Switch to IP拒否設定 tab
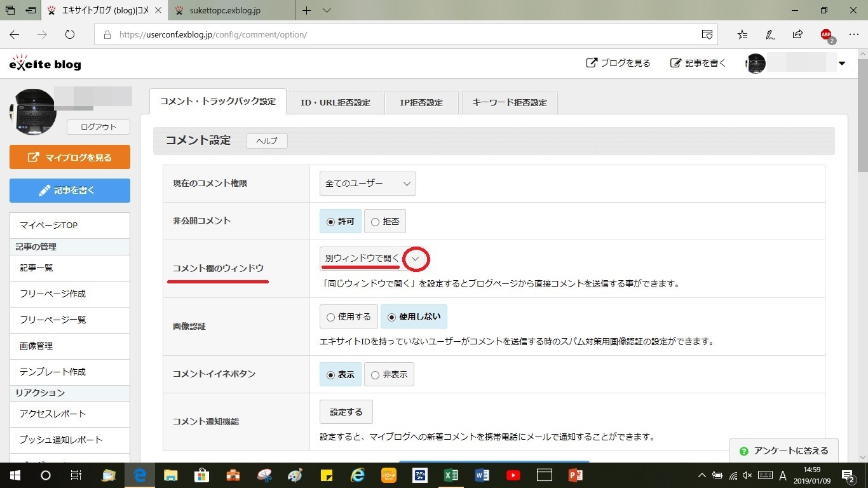 421,102
